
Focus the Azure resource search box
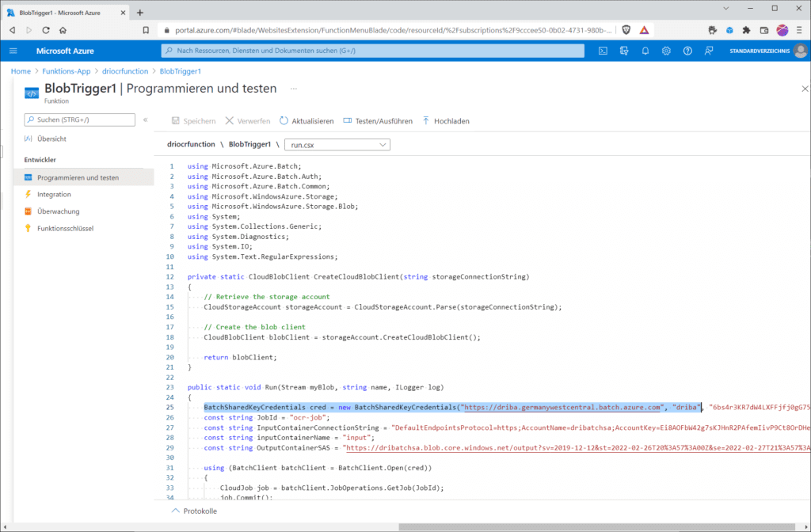pyautogui.click(x=372, y=51)
